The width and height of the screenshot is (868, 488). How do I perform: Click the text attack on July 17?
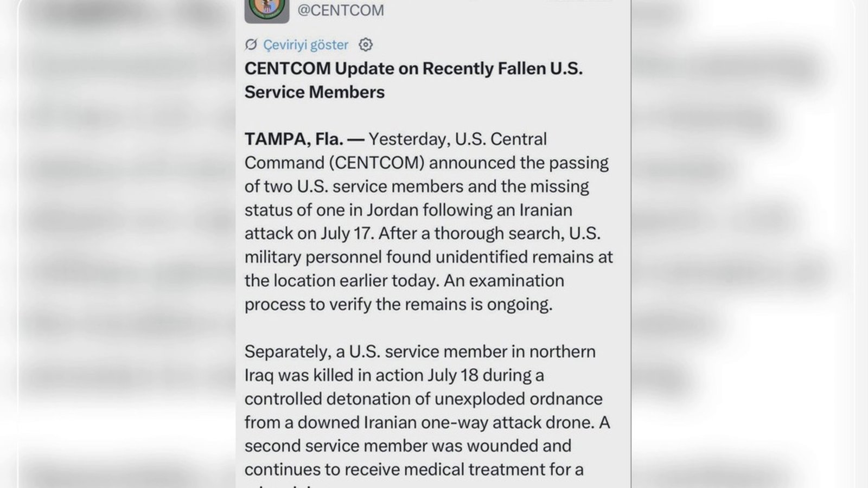(x=309, y=233)
